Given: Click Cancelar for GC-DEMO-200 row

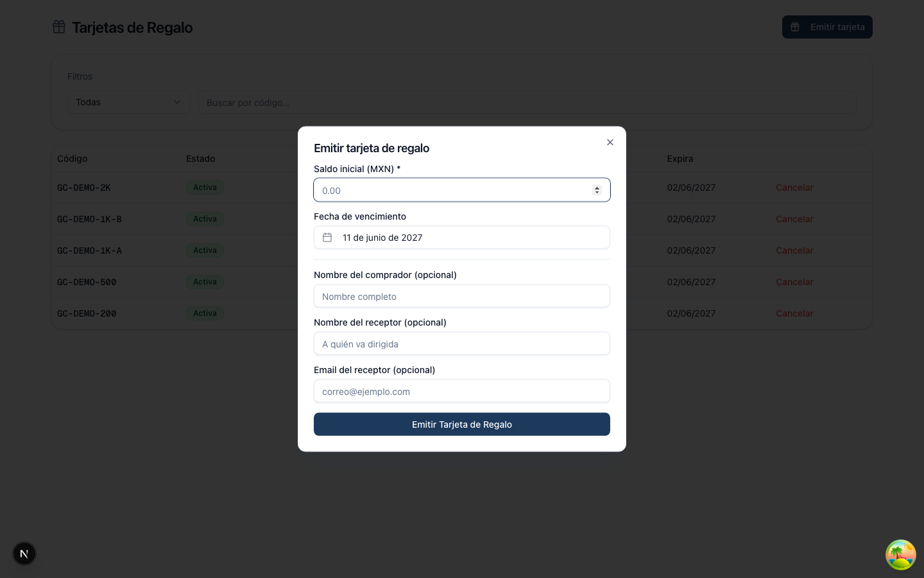Looking at the screenshot, I should click(x=794, y=313).
